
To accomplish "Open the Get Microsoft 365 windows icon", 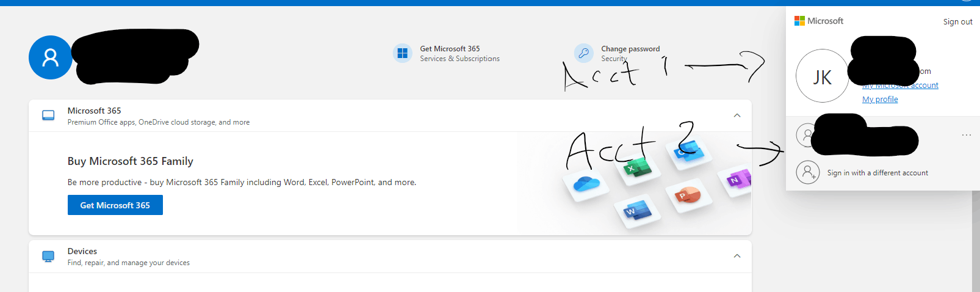I will click(402, 53).
